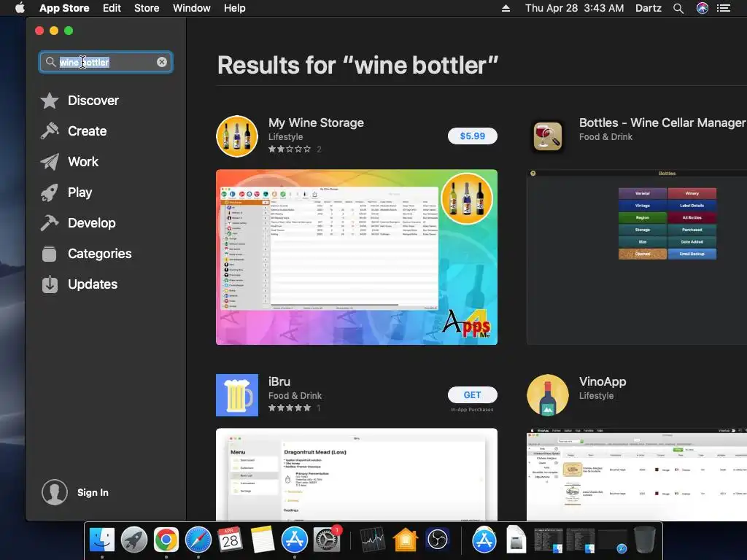
Task: Open the My Wine Storage title link
Action: 316,122
